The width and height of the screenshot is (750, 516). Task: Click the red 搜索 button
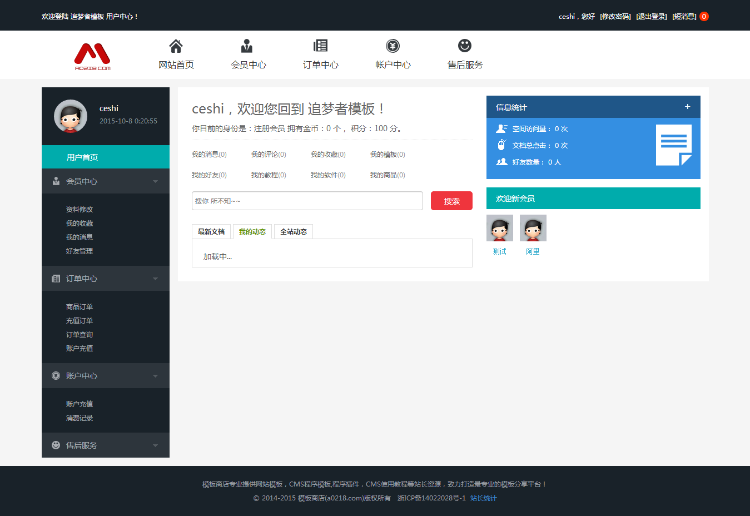(452, 201)
